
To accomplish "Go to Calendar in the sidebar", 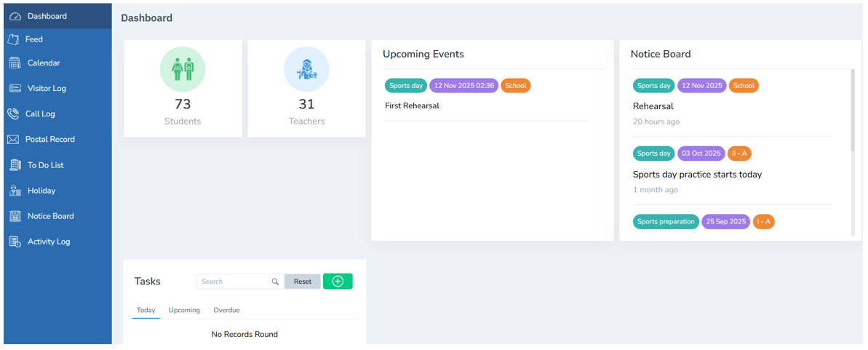I will tap(57, 63).
